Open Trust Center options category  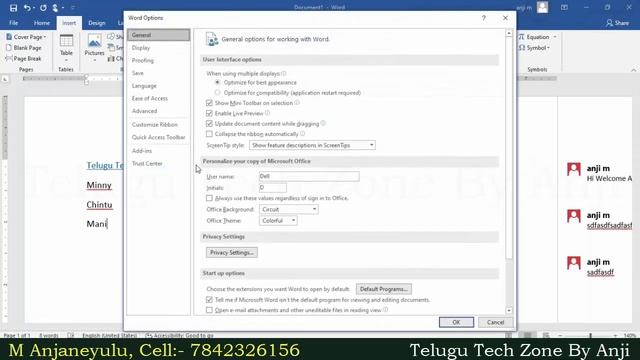coord(158,163)
